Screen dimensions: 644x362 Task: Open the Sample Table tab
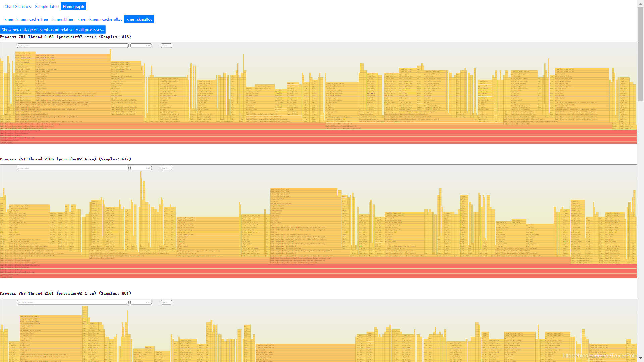pyautogui.click(x=47, y=7)
